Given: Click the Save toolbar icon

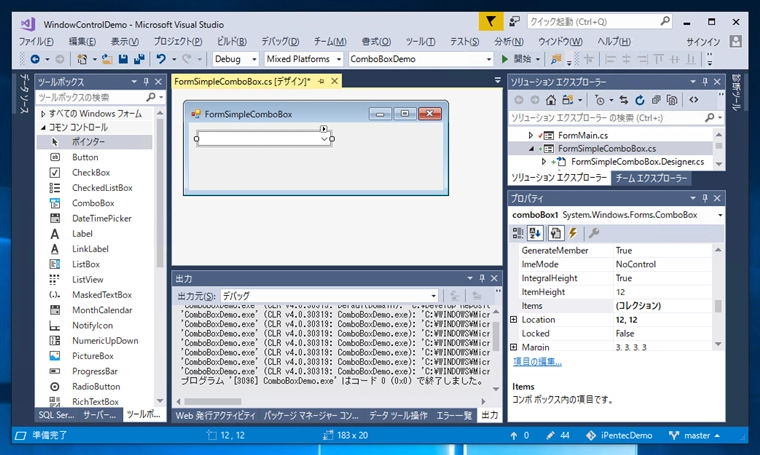Looking at the screenshot, I should [123, 59].
